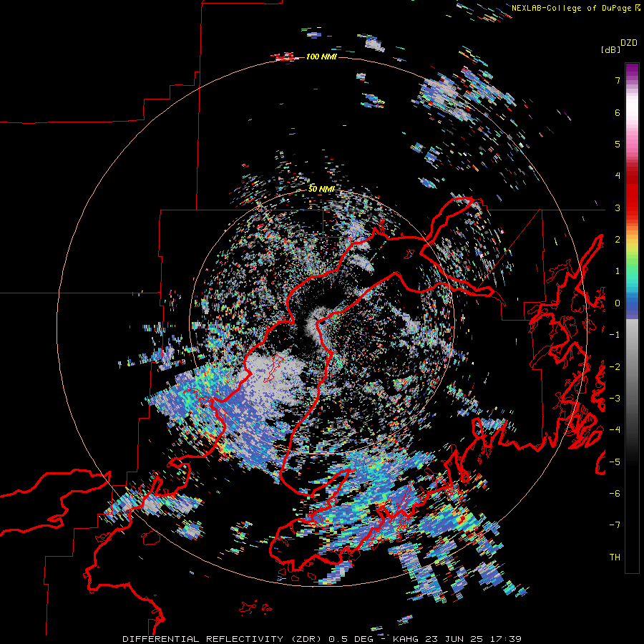Screen dimensions: 644x644
Task: Click the DZD label above the color scale
Action: pos(629,43)
